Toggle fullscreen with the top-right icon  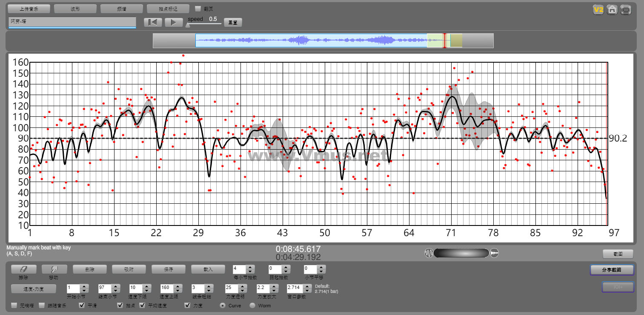(625, 10)
